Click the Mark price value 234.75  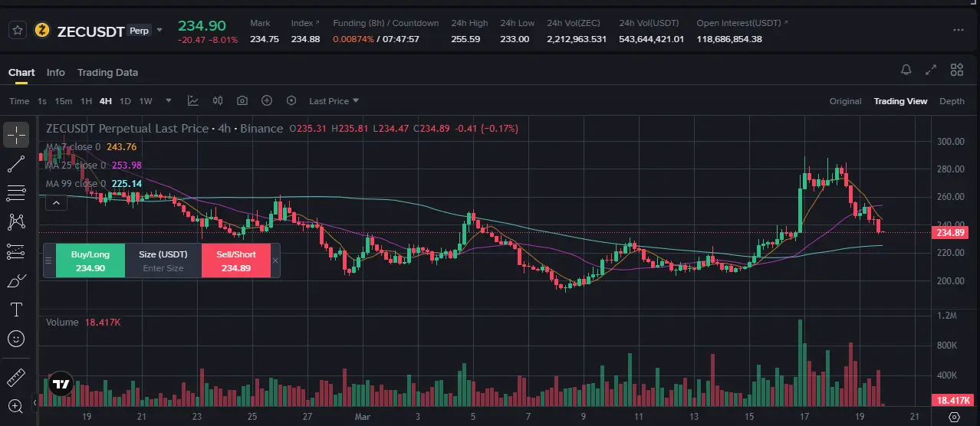pos(265,39)
